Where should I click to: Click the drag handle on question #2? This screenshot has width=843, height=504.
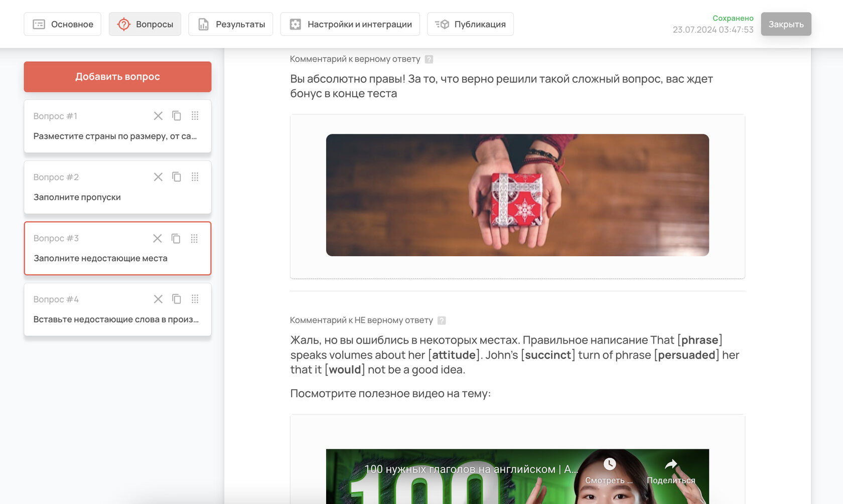click(x=195, y=177)
